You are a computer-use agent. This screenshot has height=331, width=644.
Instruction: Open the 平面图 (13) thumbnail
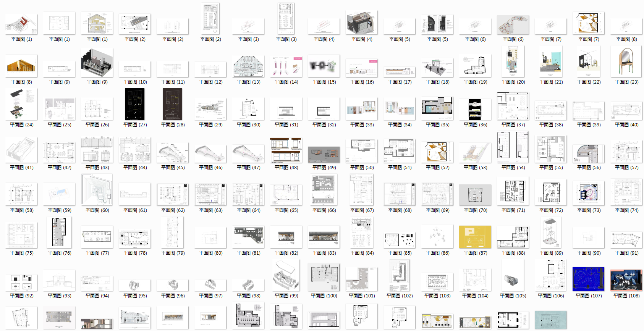[x=248, y=66]
